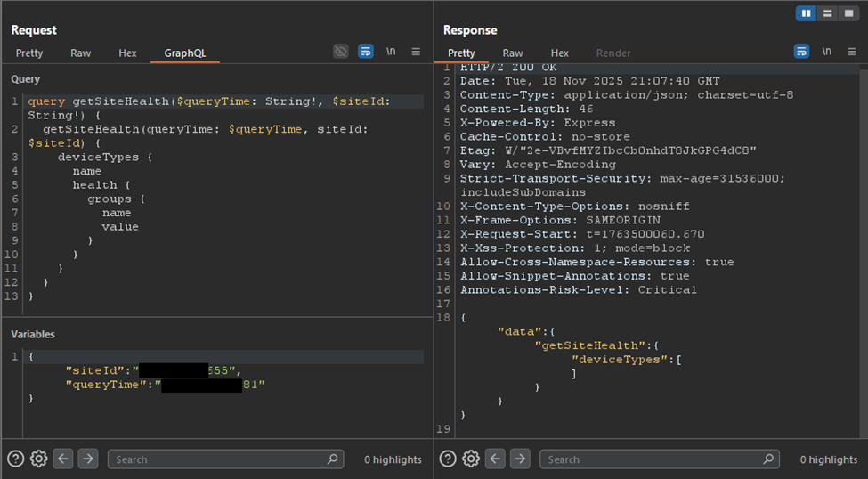Image resolution: width=868 pixels, height=479 pixels.
Task: Click the Etag header line
Action: (608, 150)
